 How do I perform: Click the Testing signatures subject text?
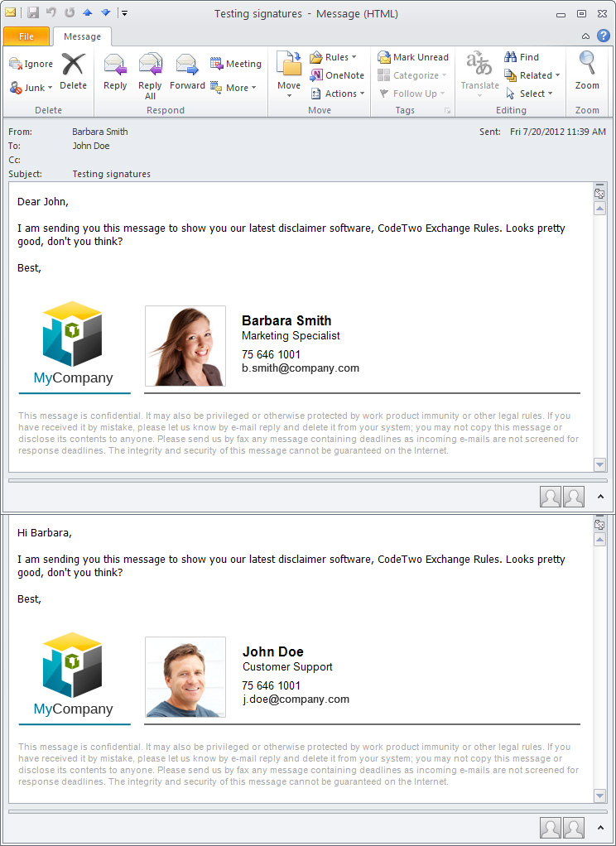point(111,175)
